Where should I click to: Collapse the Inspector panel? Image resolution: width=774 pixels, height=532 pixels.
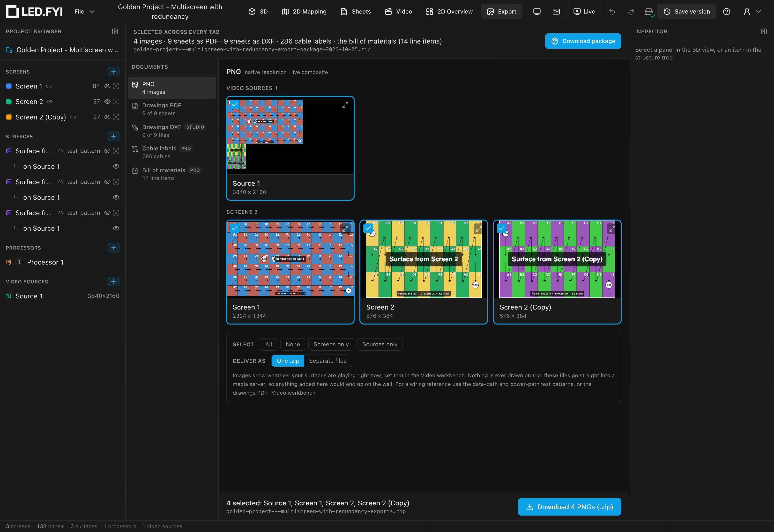(764, 31)
